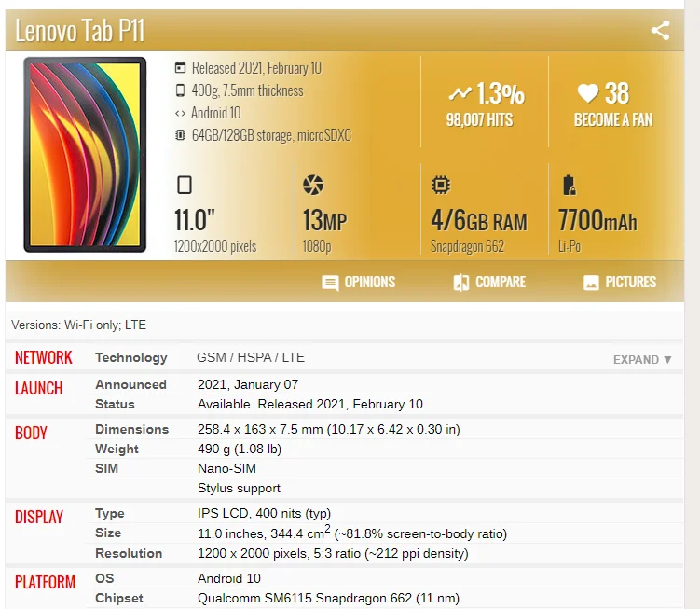Click the 7700mAh battery value

click(597, 220)
